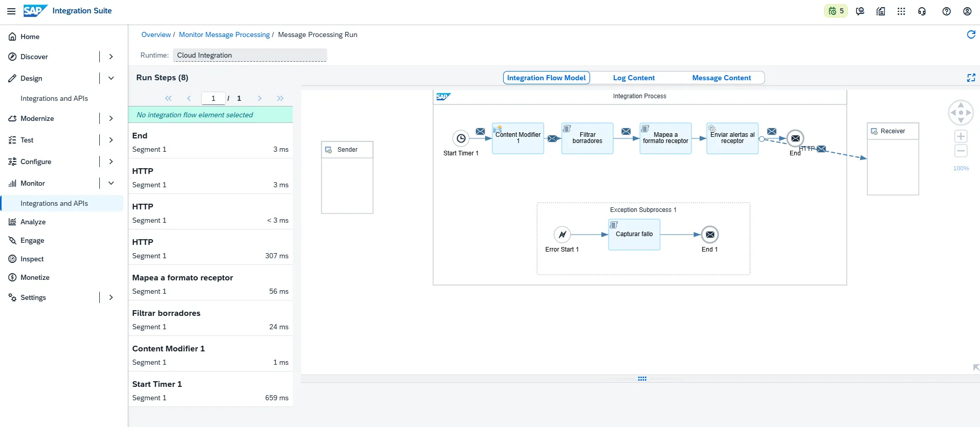Open Integrations and APIs under Design
Screen dimensions: 980x427
tap(54, 98)
